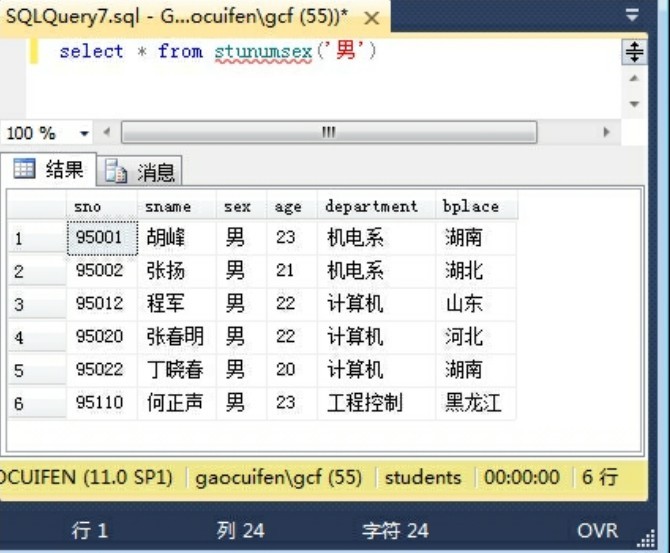This screenshot has width=670, height=553.
Task: Click the cell 95012
Action: [x=102, y=304]
